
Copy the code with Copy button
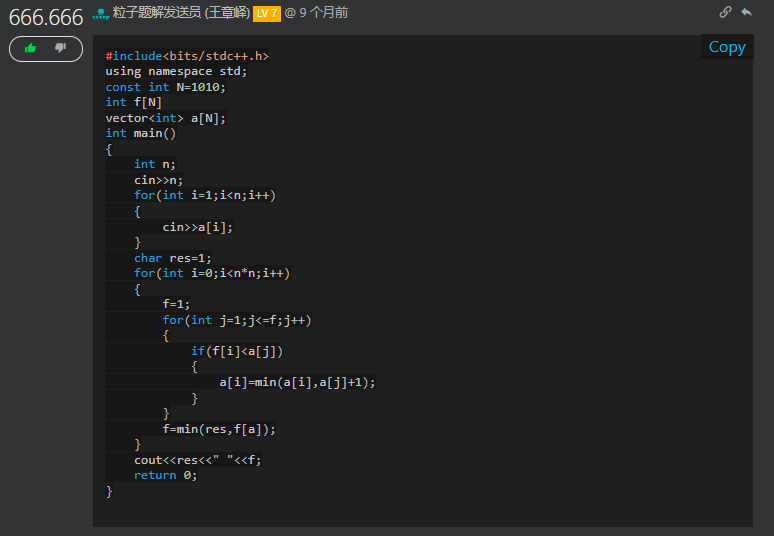[x=727, y=47]
